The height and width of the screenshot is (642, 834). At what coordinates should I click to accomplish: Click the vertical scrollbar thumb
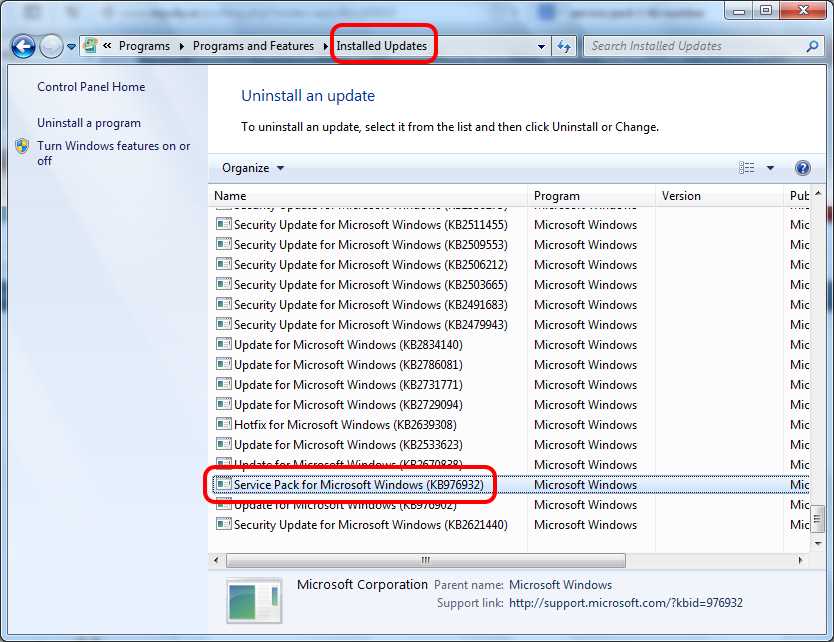click(818, 518)
